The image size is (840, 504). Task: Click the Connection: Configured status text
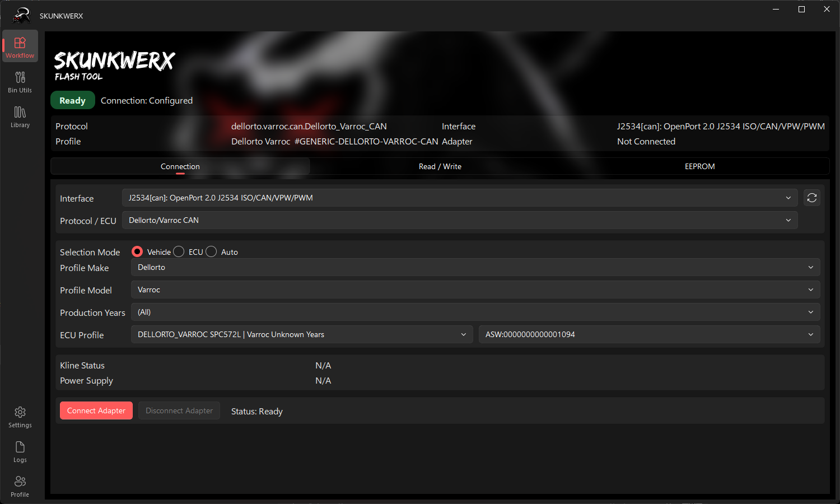[x=147, y=100]
